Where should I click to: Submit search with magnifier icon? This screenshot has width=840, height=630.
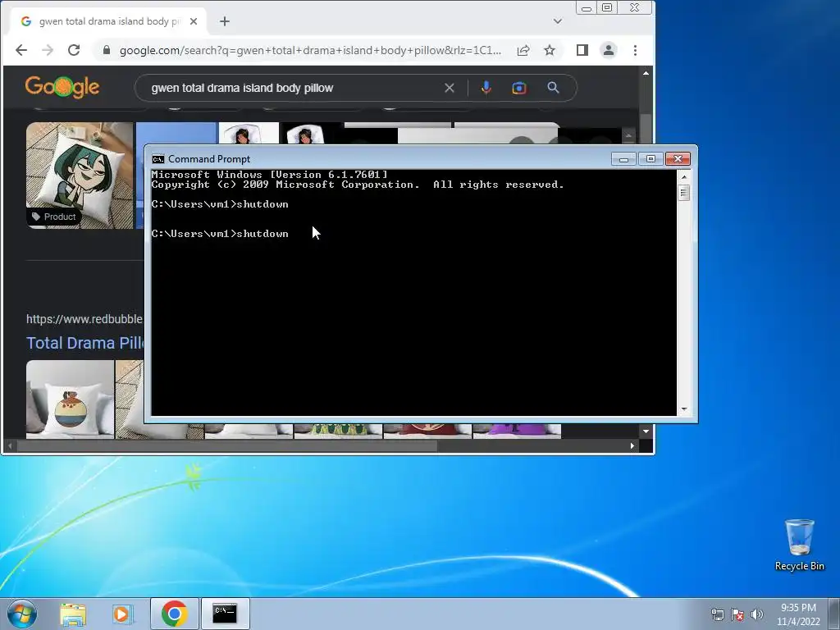pos(554,87)
